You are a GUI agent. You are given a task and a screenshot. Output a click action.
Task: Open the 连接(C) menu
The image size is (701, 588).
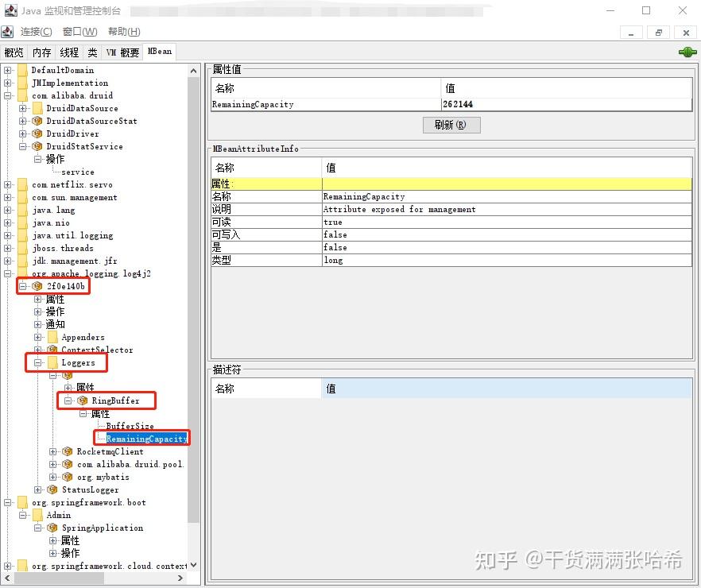pyautogui.click(x=36, y=32)
